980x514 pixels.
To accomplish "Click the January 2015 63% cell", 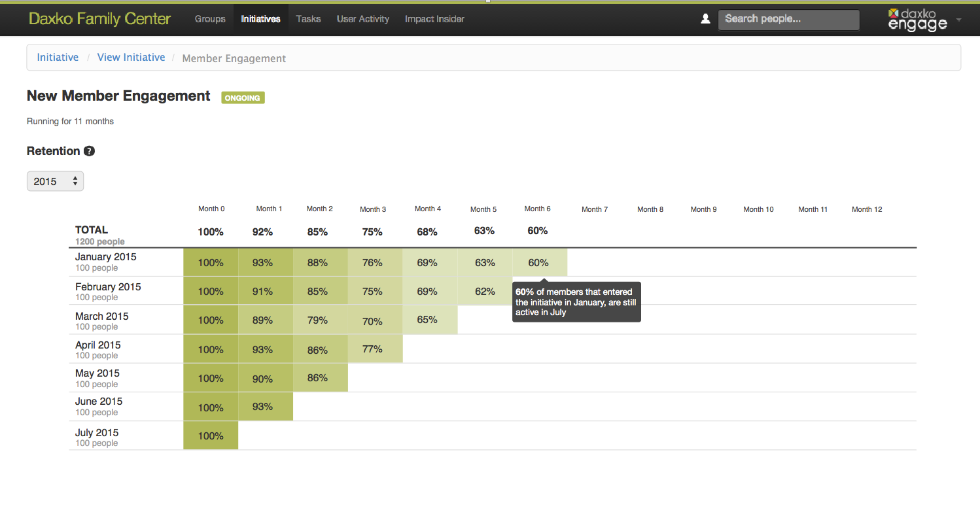I will pyautogui.click(x=485, y=262).
